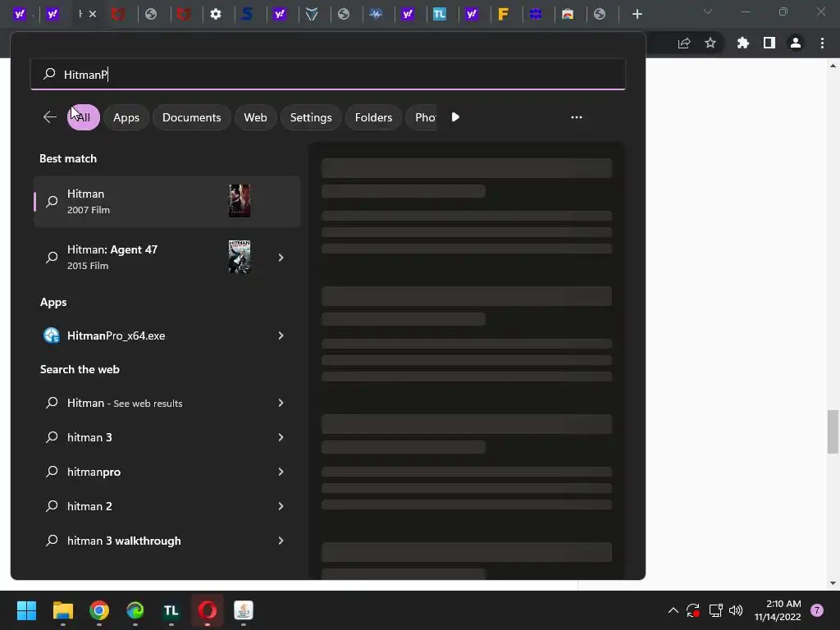Open the volume control tray icon
This screenshot has height=630, width=840.
pyautogui.click(x=736, y=610)
